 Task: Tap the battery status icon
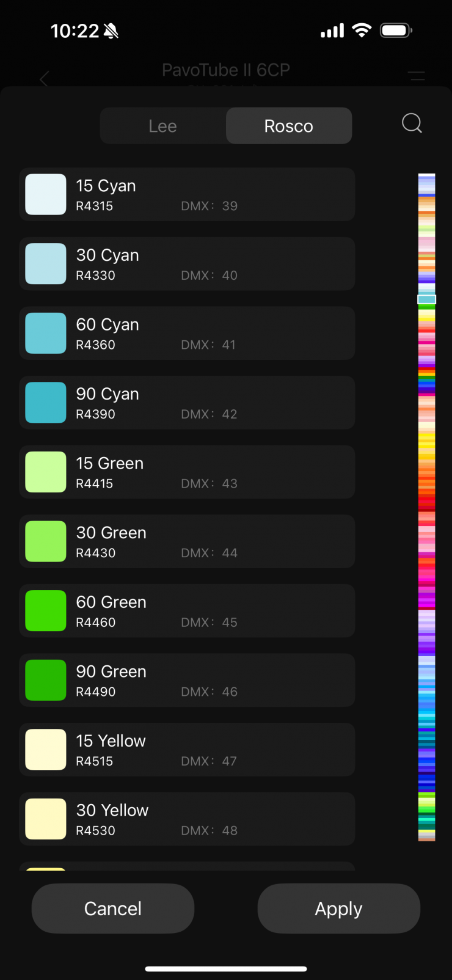(396, 31)
